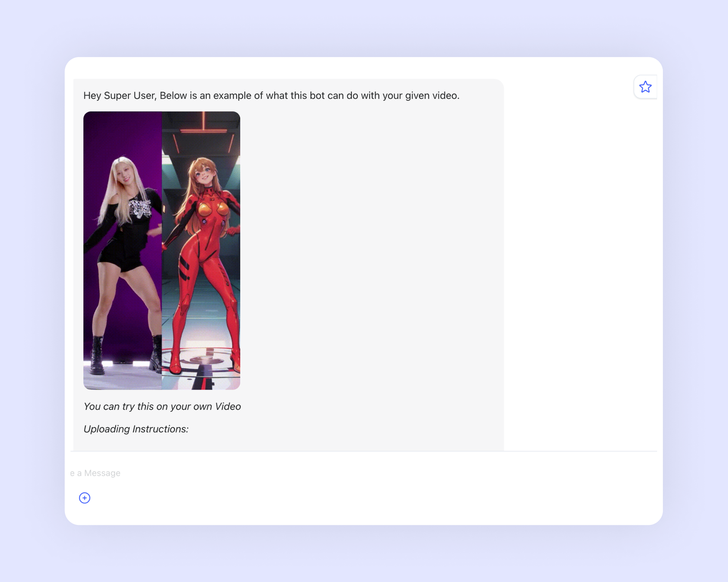Viewport: 728px width, 582px height.
Task: Click the 'Hey Super User' greeting text
Action: (x=120, y=95)
